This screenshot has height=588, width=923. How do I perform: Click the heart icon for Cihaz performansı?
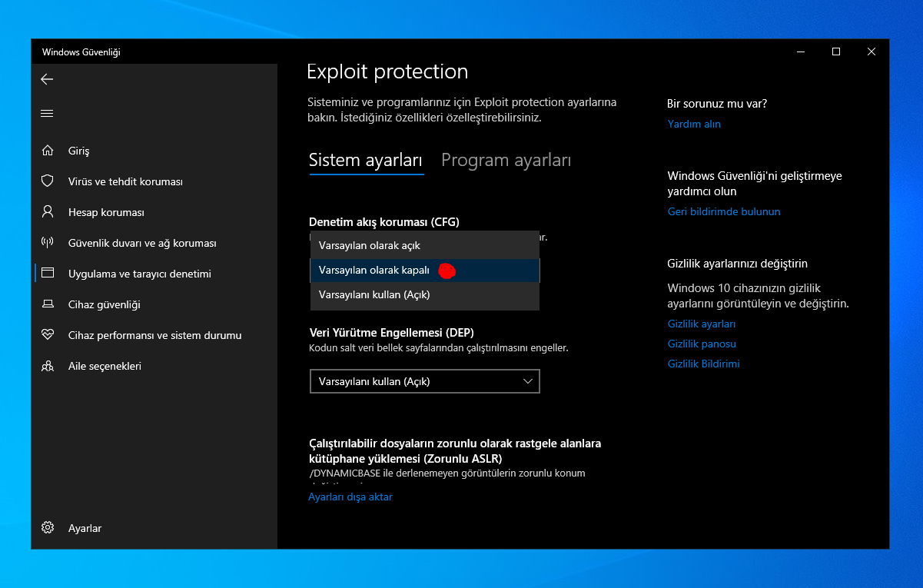[x=48, y=335]
